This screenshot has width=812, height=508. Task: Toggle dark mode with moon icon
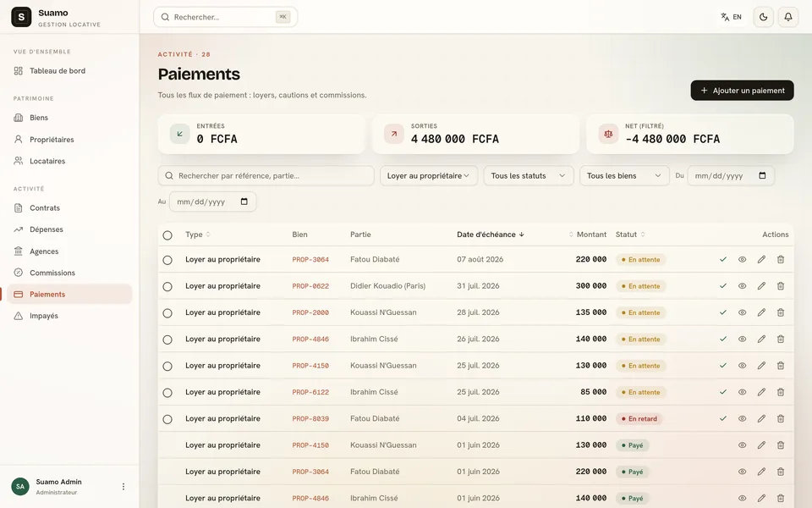(x=763, y=17)
